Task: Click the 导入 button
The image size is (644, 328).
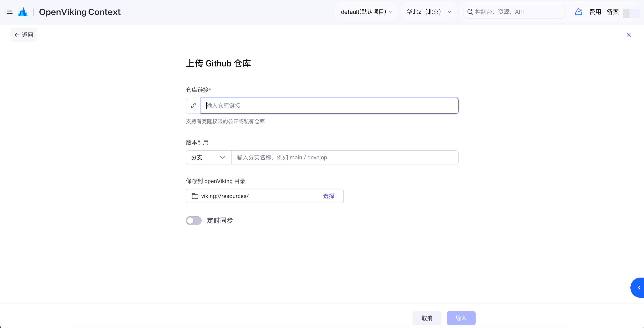Action: point(461,318)
